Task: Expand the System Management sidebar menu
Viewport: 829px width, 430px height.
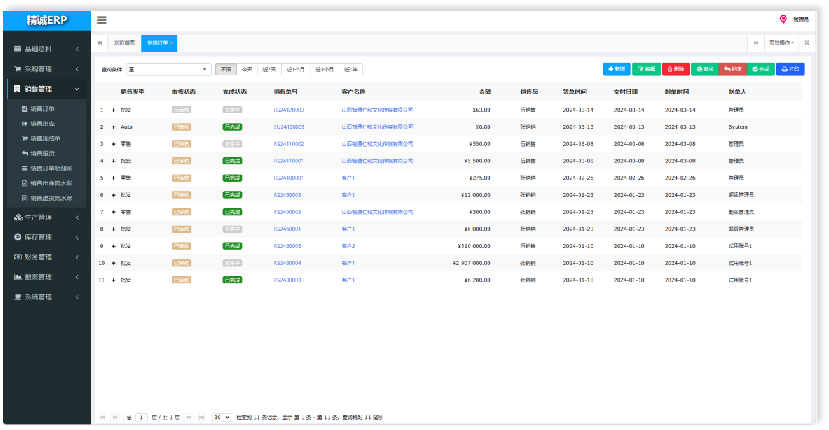Action: [47, 297]
